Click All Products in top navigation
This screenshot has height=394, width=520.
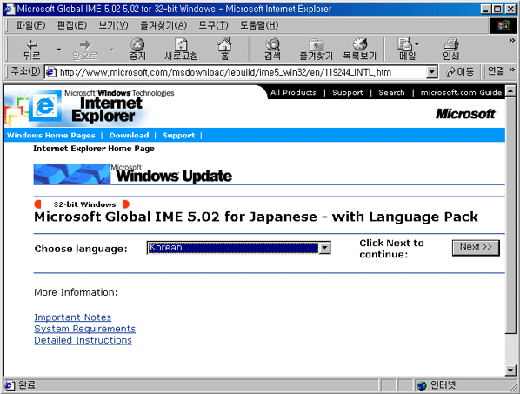(x=293, y=92)
